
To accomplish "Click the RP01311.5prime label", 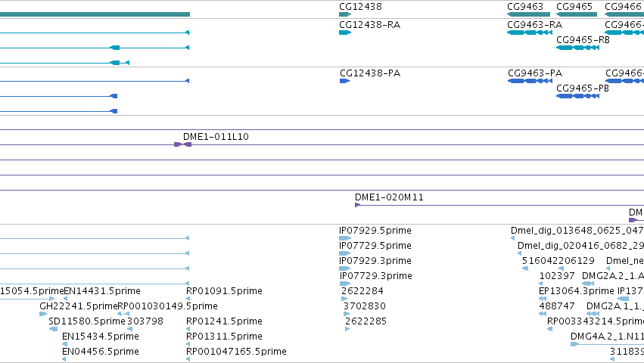I will pyautogui.click(x=224, y=337).
